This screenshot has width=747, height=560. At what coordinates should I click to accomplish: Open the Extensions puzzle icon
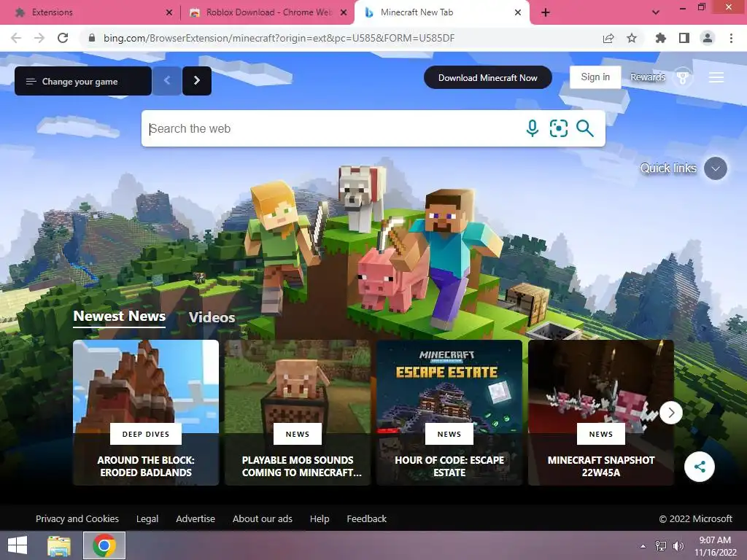pos(660,38)
